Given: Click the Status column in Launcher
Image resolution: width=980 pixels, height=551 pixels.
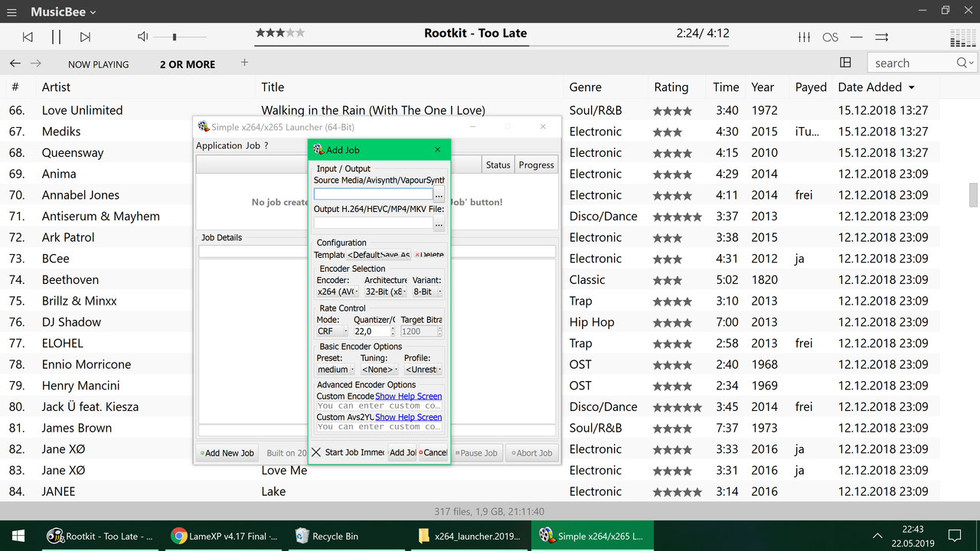Looking at the screenshot, I should click(x=498, y=165).
